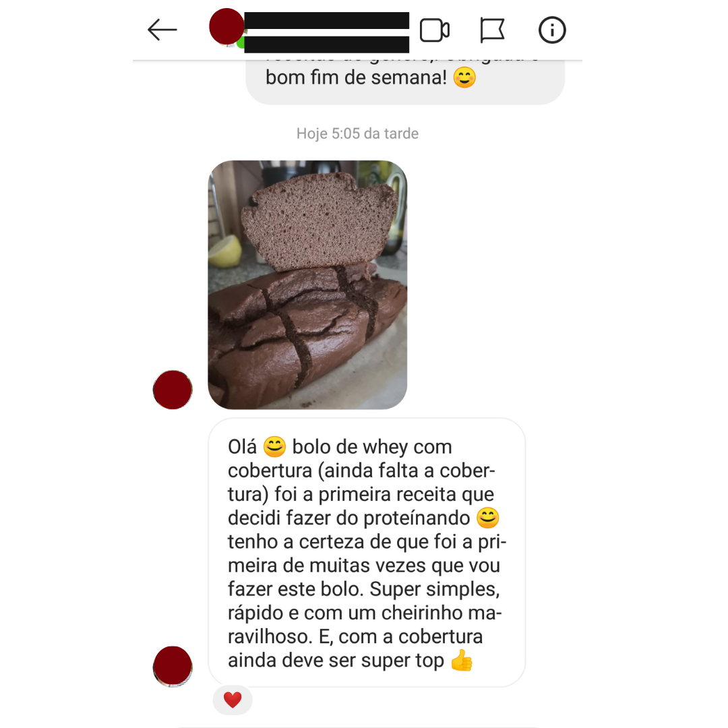Image resolution: width=728 pixels, height=728 pixels.
Task: Open conversation details via the info icon
Action: [552, 30]
